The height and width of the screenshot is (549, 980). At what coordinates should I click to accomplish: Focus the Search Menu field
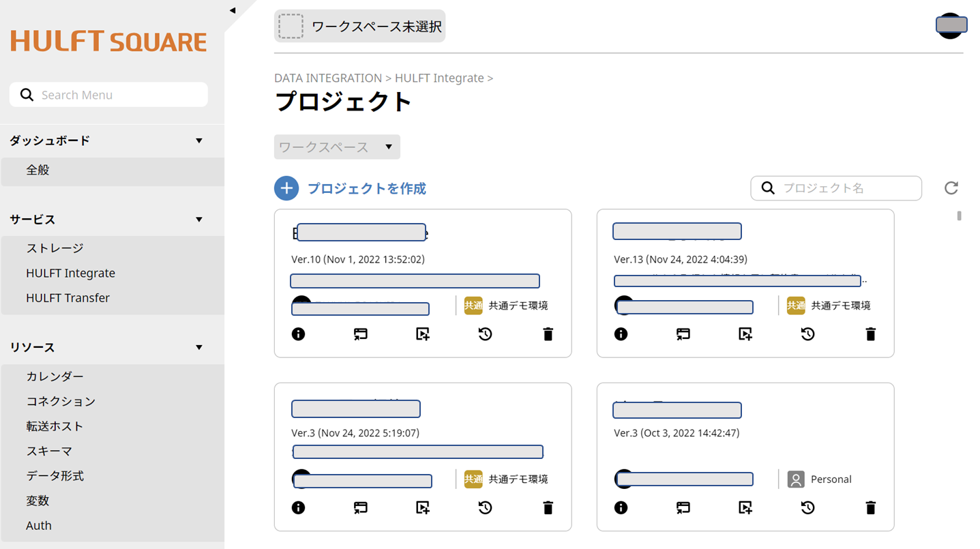(x=108, y=95)
